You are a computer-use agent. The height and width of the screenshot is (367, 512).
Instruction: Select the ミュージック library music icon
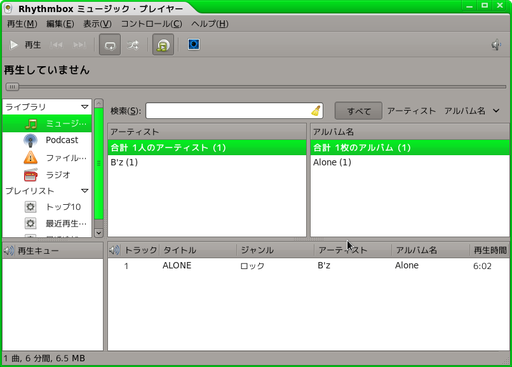(31, 124)
